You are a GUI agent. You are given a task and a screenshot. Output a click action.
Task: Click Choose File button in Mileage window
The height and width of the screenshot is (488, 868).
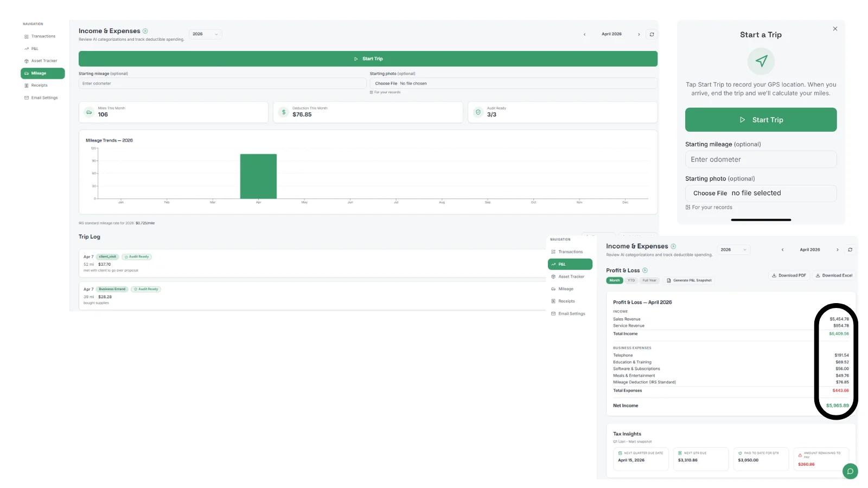coord(386,84)
